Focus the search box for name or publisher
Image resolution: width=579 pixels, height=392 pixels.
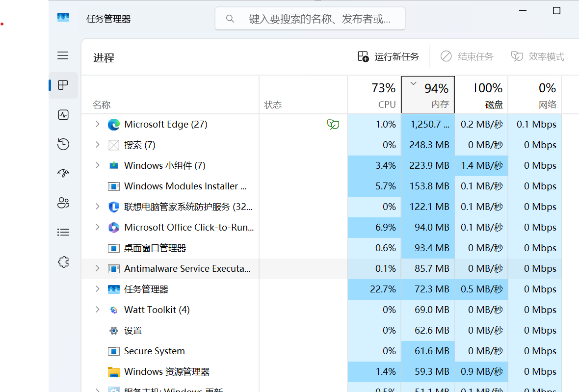[310, 19]
